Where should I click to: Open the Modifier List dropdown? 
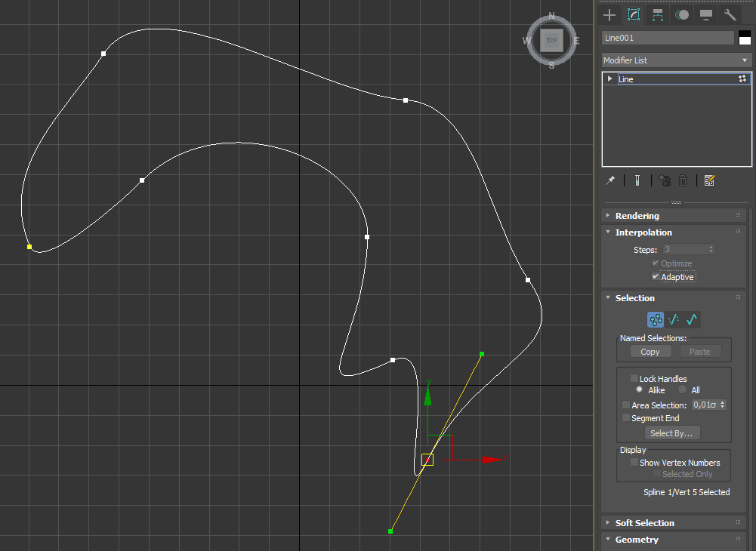coord(676,60)
